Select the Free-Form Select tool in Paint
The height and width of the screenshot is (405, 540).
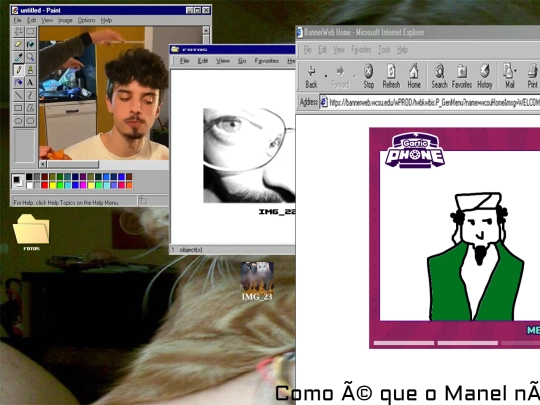pyautogui.click(x=18, y=31)
